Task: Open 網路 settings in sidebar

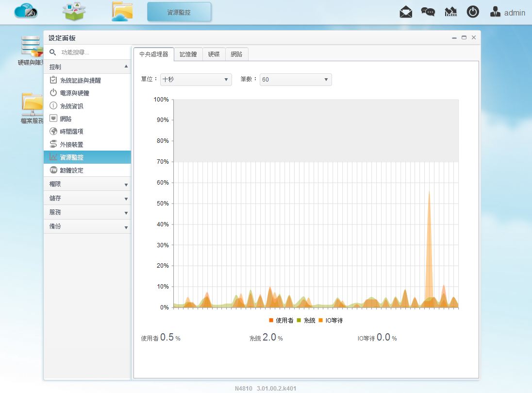Action: point(87,119)
